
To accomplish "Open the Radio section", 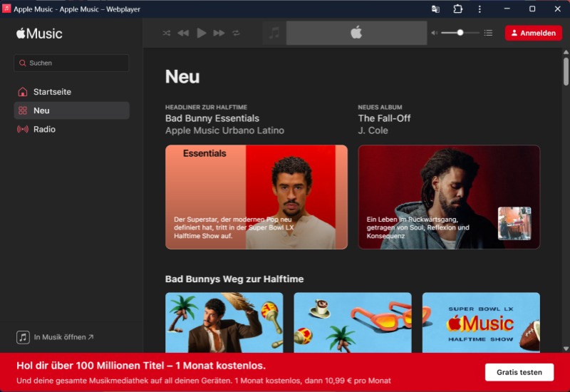I will tap(72, 129).
